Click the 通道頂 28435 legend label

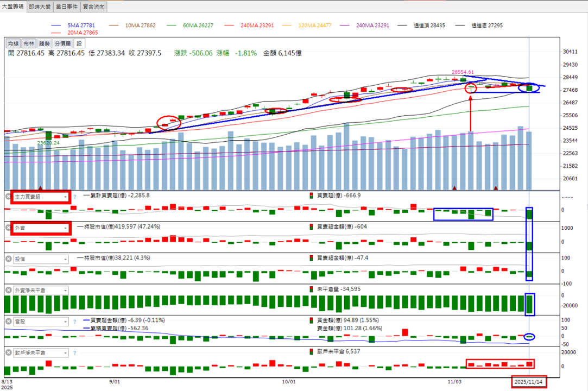(429, 26)
